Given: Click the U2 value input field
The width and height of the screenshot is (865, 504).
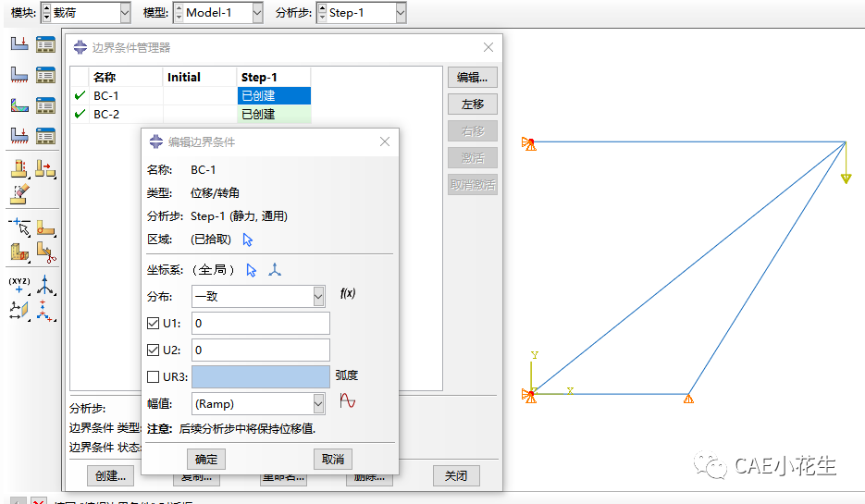Looking at the screenshot, I should tap(261, 350).
